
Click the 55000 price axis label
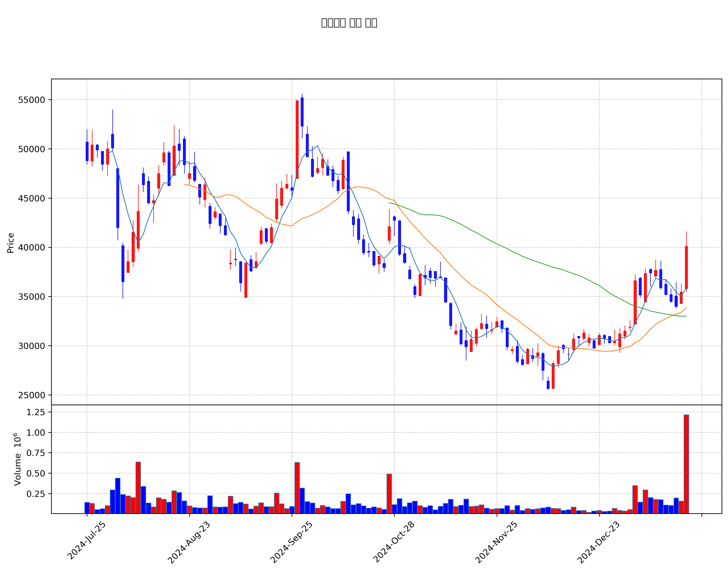pos(31,100)
